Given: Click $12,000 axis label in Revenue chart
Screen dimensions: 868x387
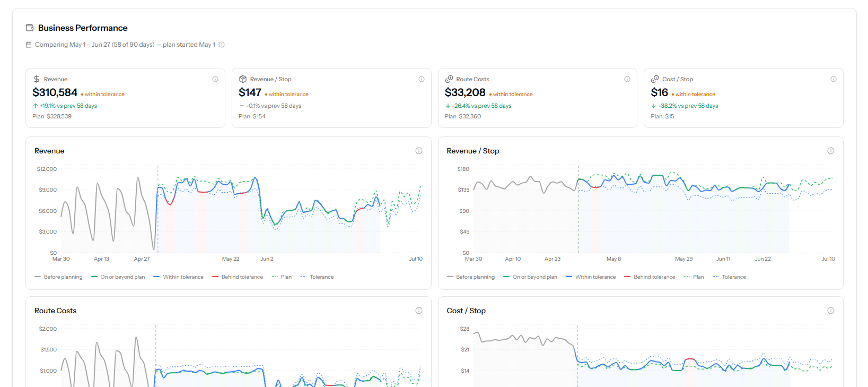Looking at the screenshot, I should pos(47,169).
